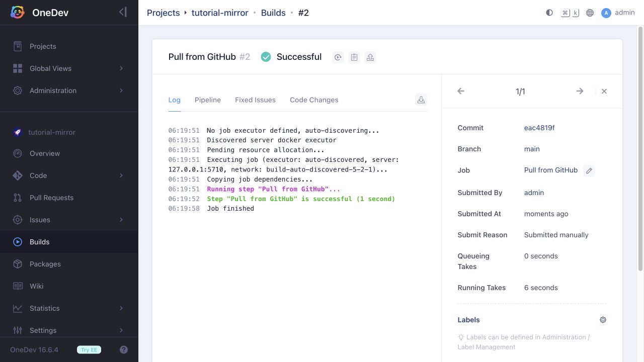Screen dimensions: 644x362
Task: Click the Builds breadcrumb link
Action: coord(273,13)
